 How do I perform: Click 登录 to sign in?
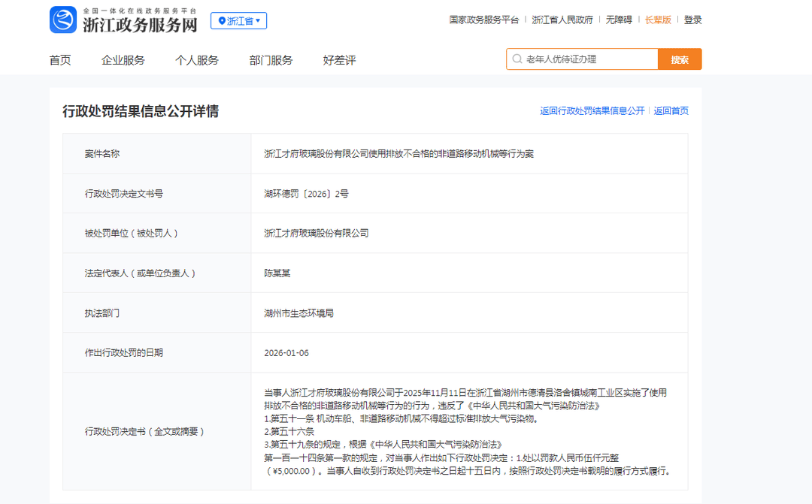[x=692, y=20]
